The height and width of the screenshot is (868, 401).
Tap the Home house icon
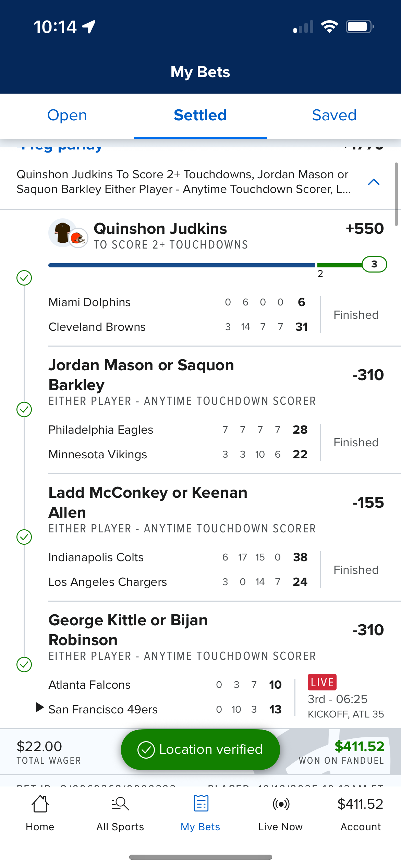40,804
